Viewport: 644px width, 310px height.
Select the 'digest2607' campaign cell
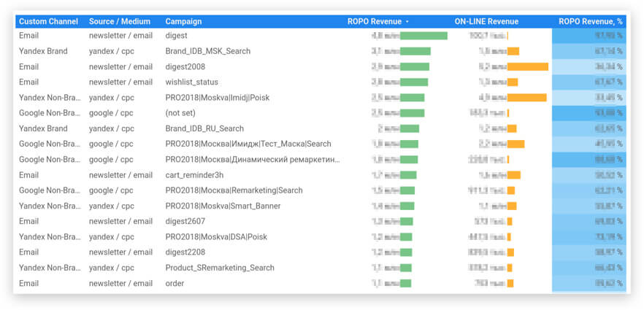(x=185, y=222)
